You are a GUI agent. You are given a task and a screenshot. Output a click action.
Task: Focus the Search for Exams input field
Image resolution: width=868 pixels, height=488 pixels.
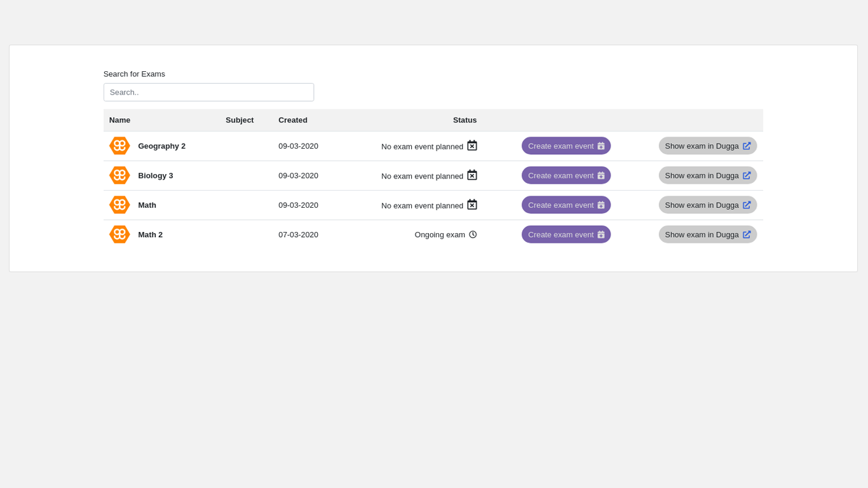tap(208, 92)
